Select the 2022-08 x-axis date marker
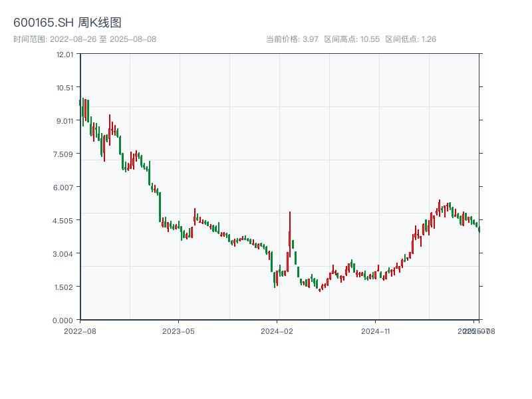The image size is (532, 399). pyautogui.click(x=80, y=331)
